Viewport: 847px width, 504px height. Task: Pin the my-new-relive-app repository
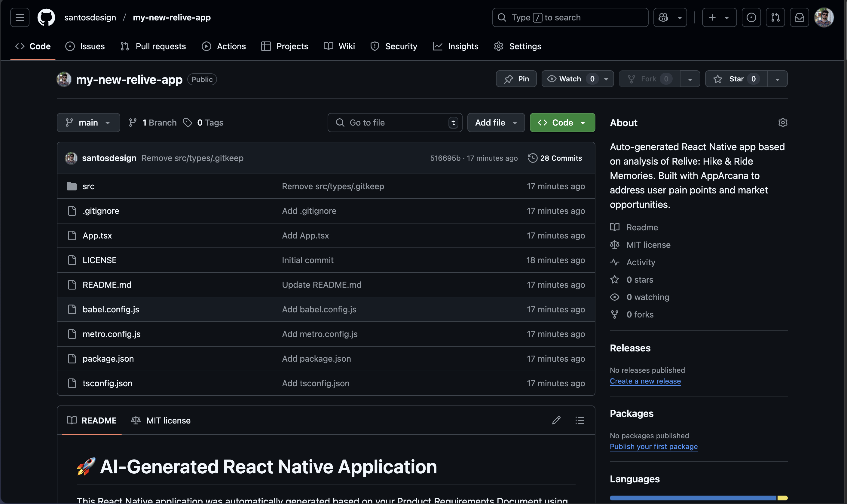click(516, 79)
